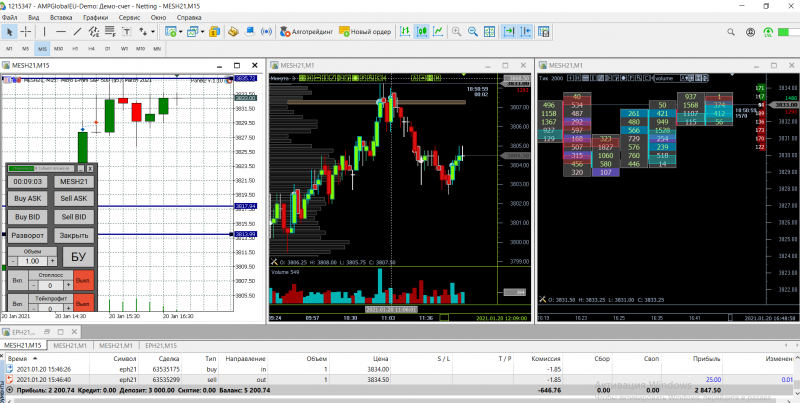Click the Объем 1.00 value field
This screenshot has height=403, width=800.
click(32, 261)
